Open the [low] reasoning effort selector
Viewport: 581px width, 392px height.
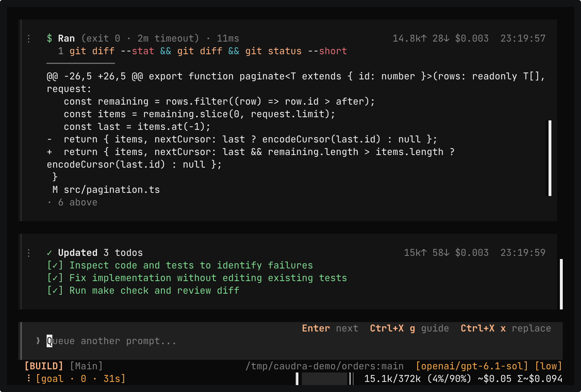pos(549,366)
